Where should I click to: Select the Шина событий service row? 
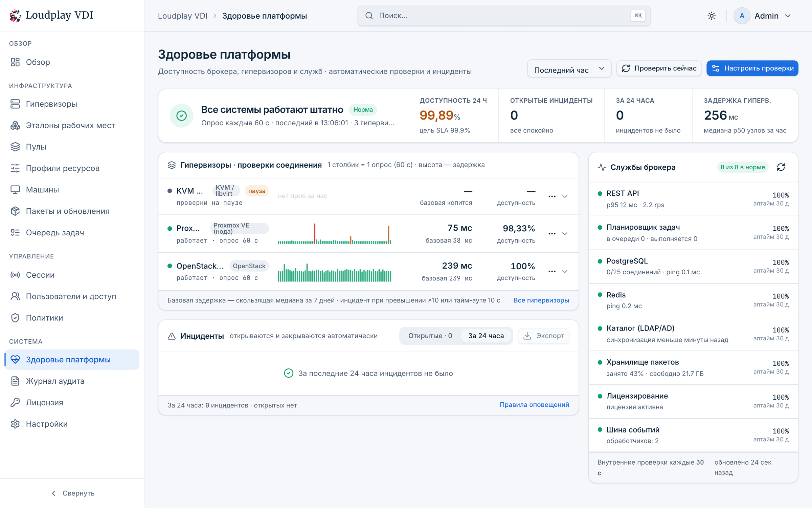[x=693, y=435]
